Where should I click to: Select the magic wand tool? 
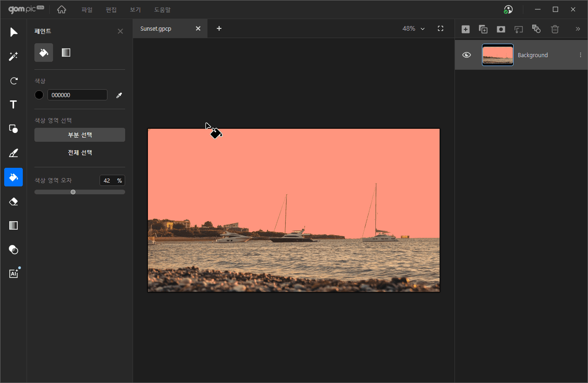(x=13, y=56)
